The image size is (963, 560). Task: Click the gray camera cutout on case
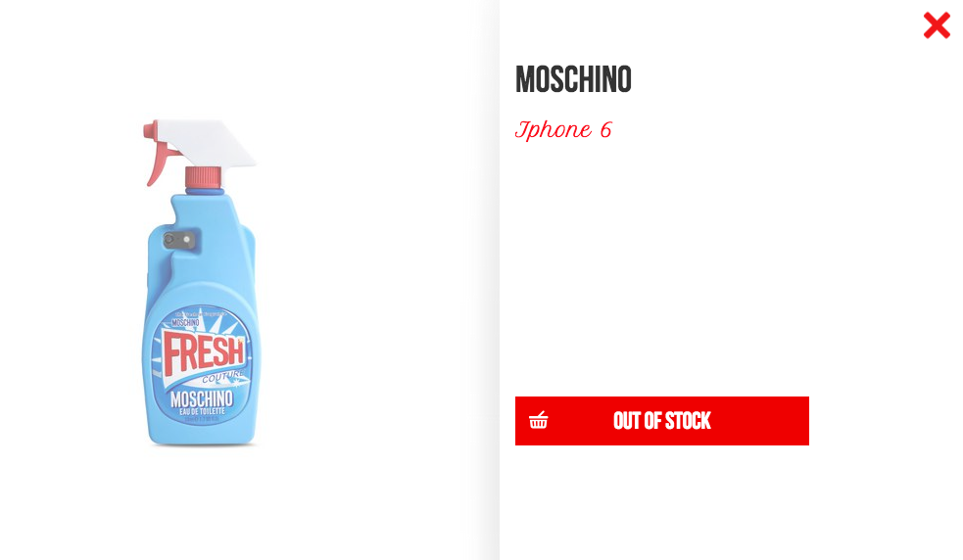(179, 240)
